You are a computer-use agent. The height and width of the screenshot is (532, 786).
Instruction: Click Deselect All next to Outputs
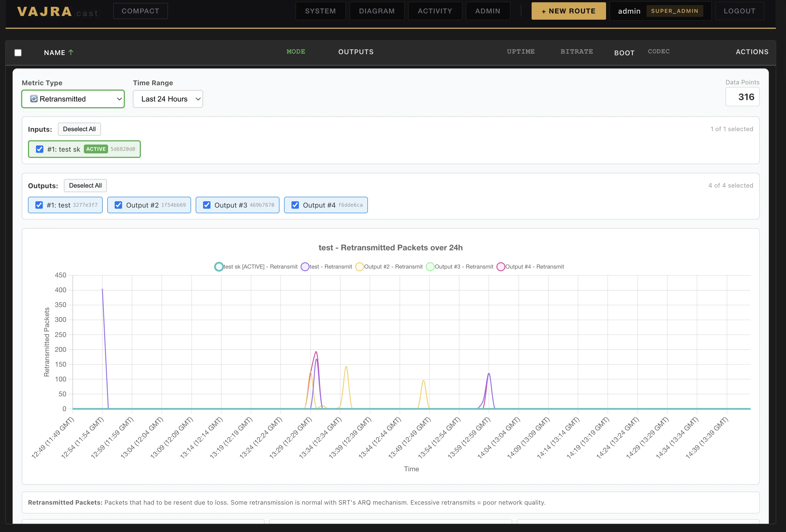(x=85, y=185)
